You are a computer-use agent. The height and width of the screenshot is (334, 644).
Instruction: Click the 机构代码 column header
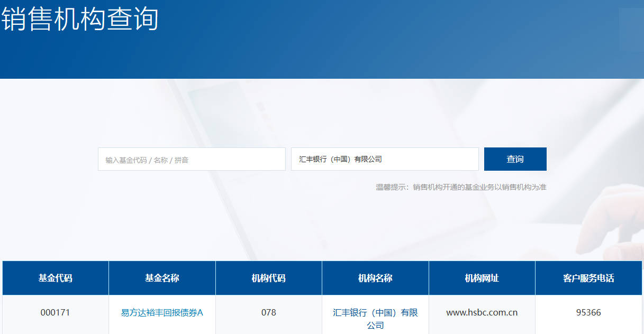point(269,278)
